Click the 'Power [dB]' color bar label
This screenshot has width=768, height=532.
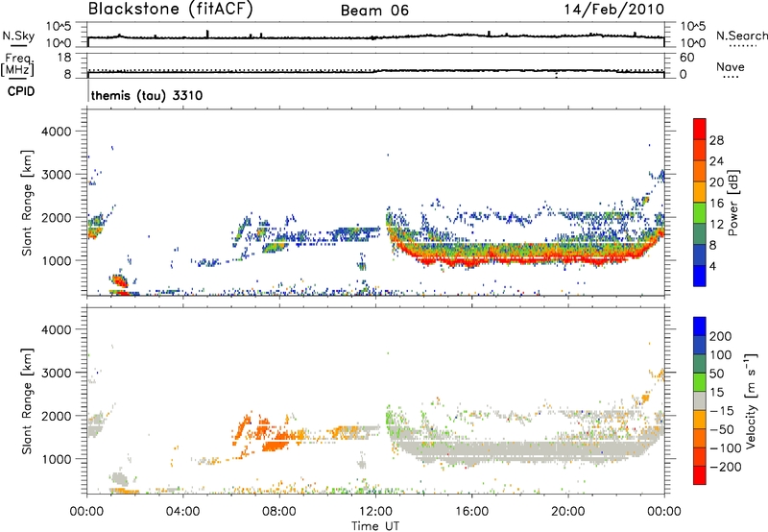[x=733, y=203]
